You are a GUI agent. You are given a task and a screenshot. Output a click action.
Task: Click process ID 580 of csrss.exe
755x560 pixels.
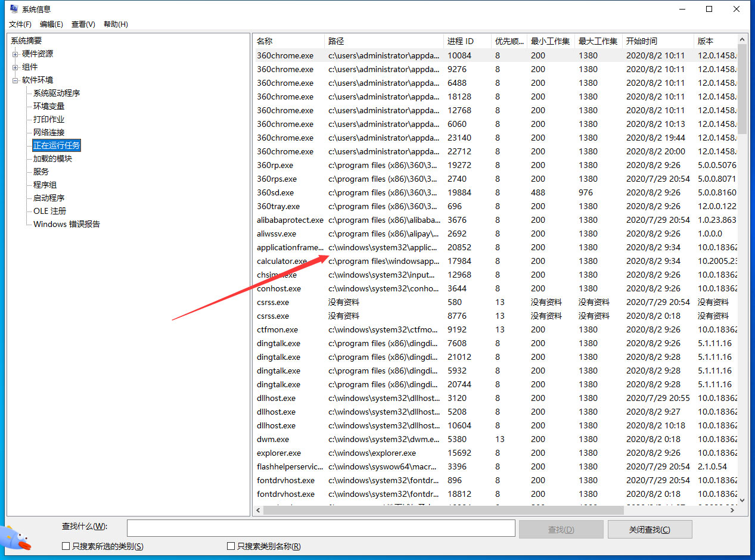[455, 302]
